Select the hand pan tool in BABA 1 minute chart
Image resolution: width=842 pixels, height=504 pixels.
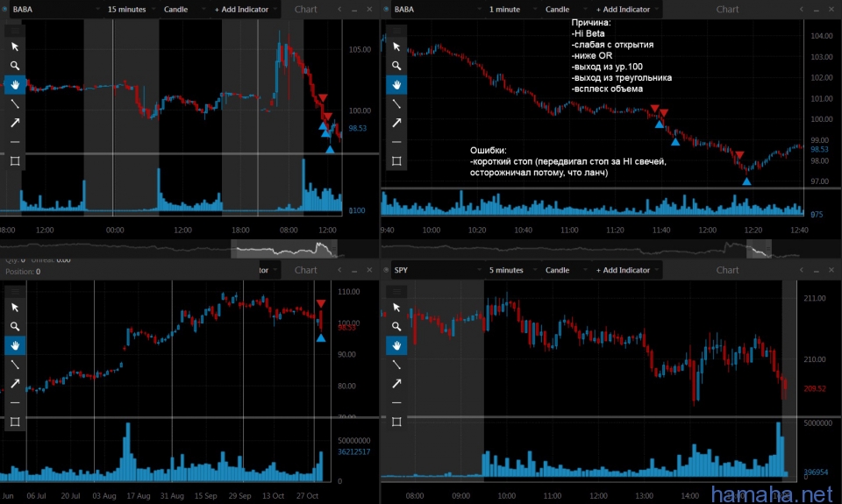tap(396, 85)
